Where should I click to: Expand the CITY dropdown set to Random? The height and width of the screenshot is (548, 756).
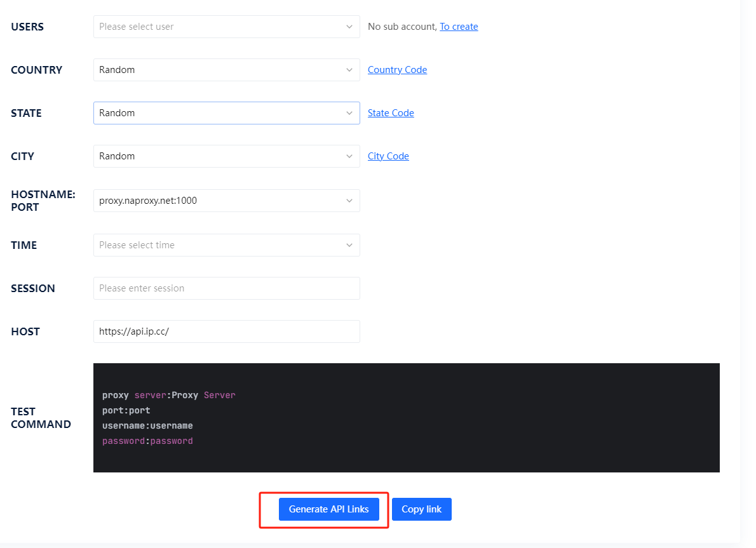(226, 156)
